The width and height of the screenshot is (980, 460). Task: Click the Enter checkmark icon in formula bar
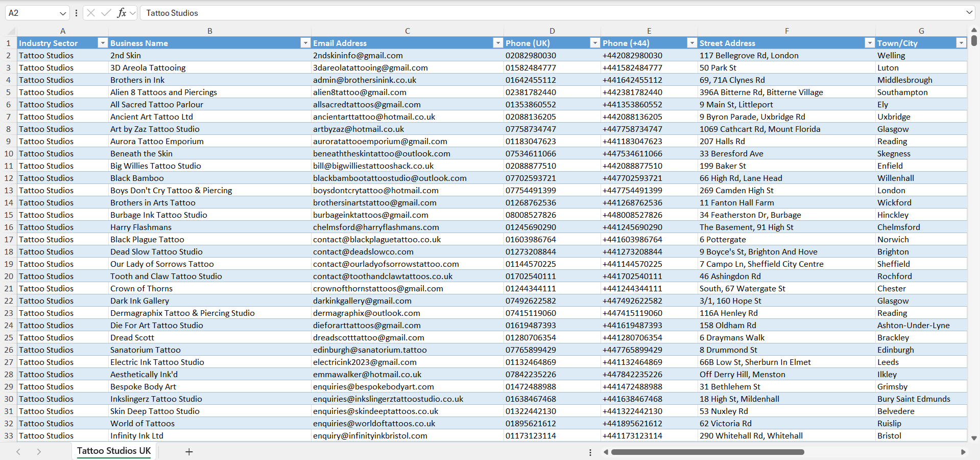106,13
